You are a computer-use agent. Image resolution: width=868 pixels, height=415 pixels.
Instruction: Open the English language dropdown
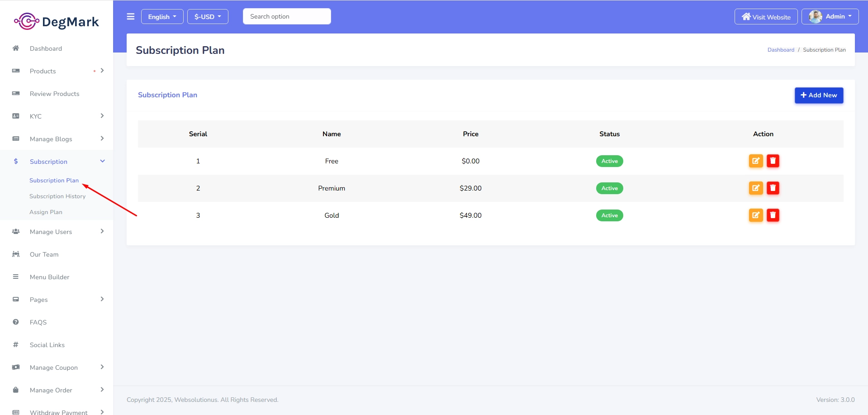click(162, 17)
